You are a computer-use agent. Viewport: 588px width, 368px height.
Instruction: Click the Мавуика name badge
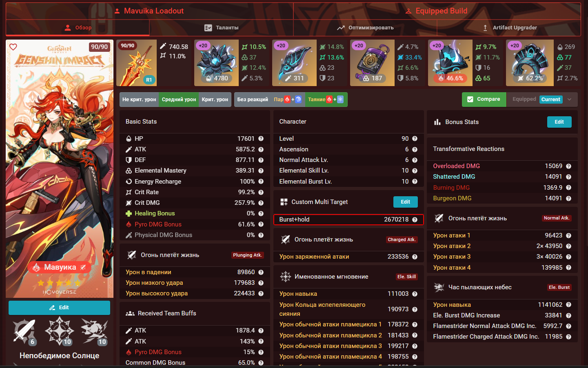pos(60,267)
